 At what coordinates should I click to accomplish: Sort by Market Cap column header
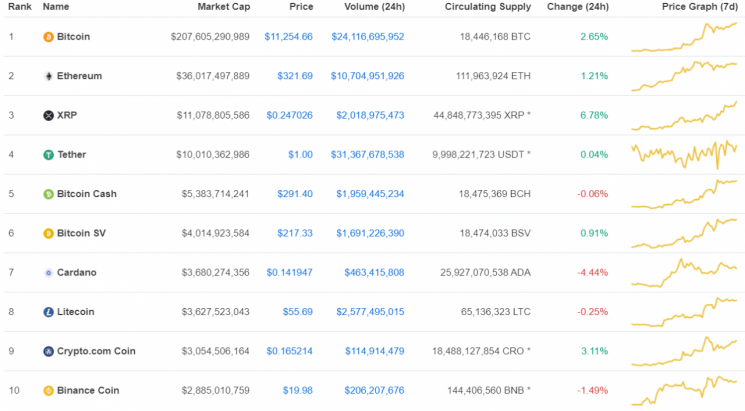(224, 7)
